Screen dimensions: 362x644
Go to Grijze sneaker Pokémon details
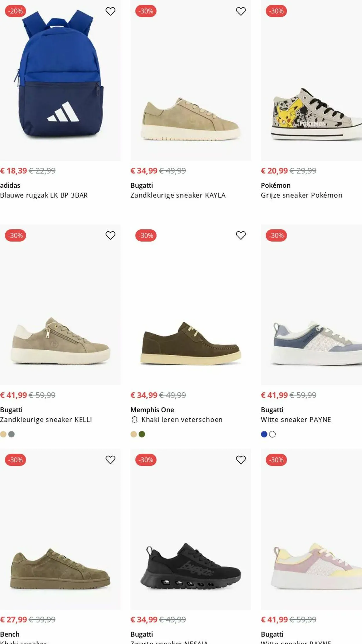tap(301, 195)
